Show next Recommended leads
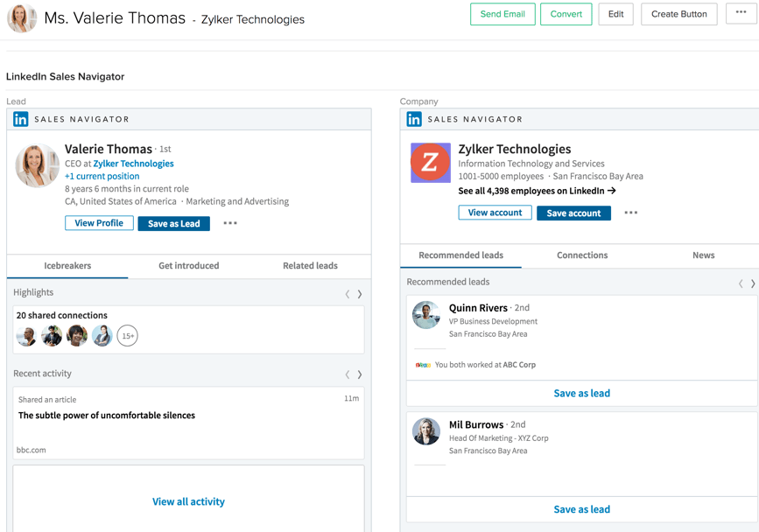 pos(753,283)
